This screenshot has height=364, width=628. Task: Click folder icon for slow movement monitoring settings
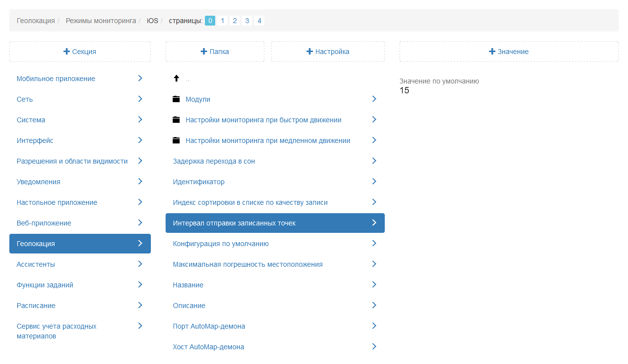point(176,140)
